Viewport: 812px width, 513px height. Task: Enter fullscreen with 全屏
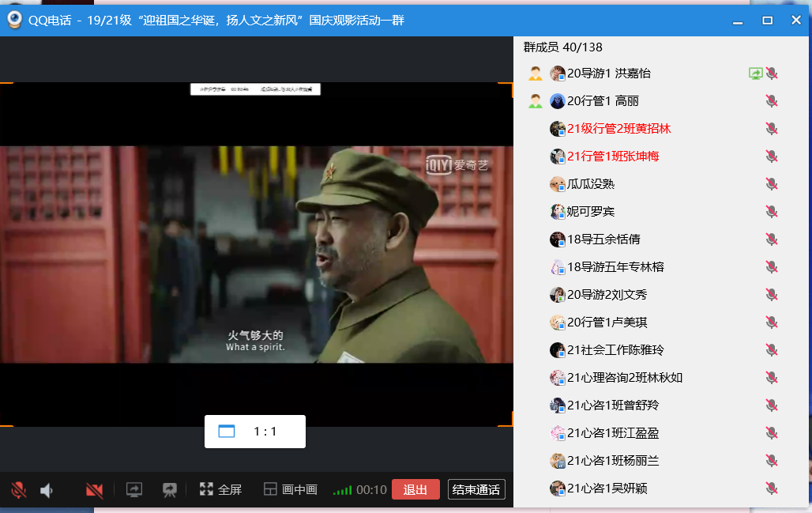[x=220, y=490]
